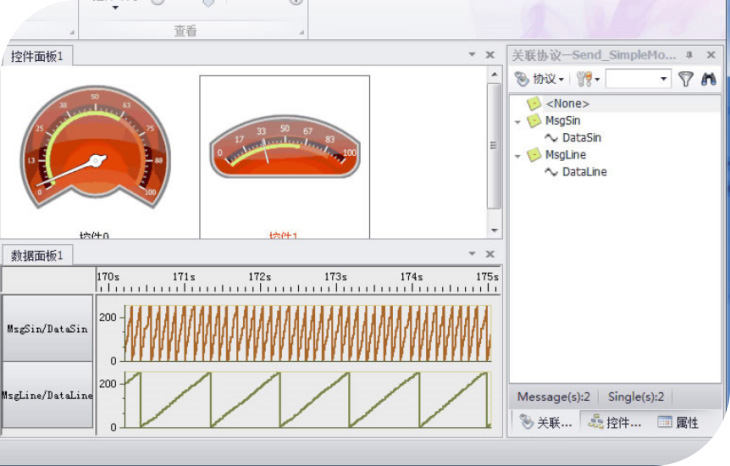Pin the 关联协议 panel with pushpin icon
Image resolution: width=730 pixels, height=466 pixels.
tap(689, 55)
